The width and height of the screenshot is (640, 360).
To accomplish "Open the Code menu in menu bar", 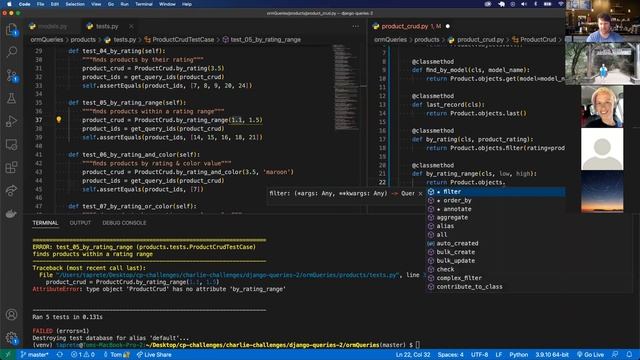I will (x=24, y=4).
